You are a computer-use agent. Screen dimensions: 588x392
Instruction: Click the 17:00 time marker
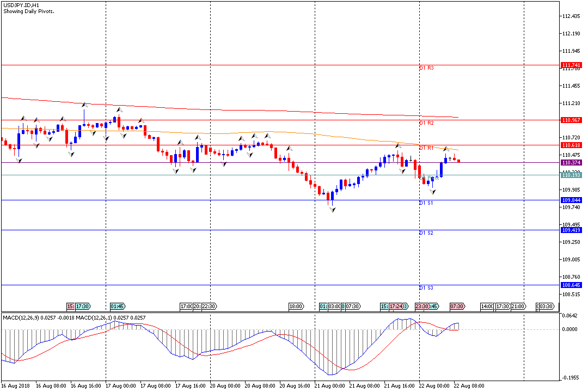186,307
